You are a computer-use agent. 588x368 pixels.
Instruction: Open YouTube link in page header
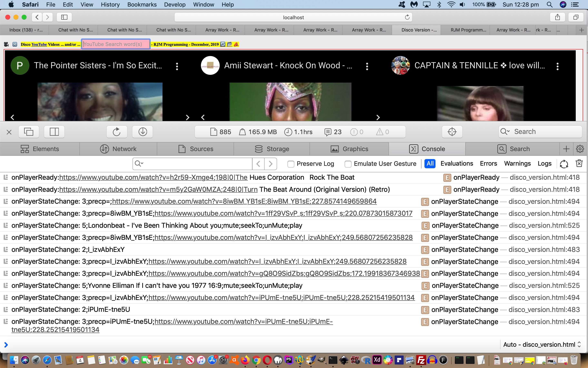pos(39,44)
